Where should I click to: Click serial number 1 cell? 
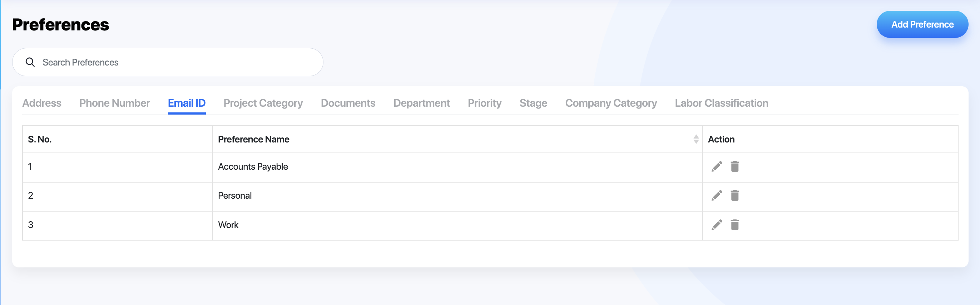coord(118,168)
